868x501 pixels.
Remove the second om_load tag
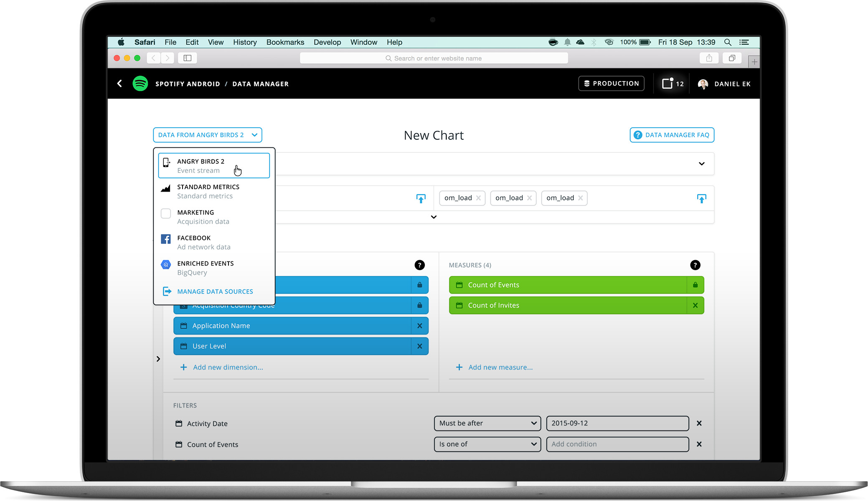click(529, 198)
